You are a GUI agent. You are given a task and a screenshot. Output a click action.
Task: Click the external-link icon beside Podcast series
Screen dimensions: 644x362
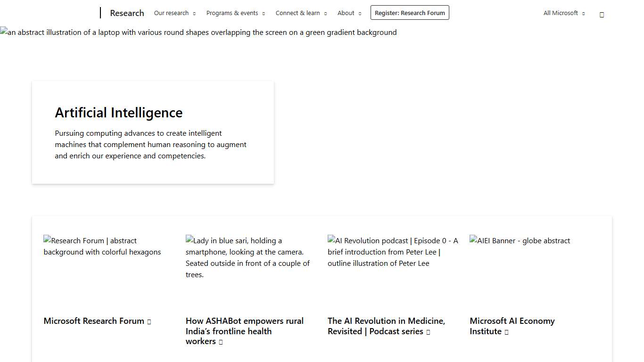[428, 331]
